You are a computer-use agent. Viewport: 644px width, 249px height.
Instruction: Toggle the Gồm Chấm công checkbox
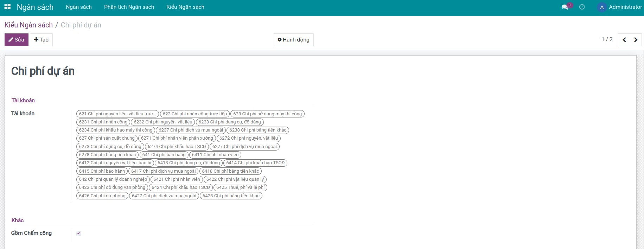(79, 233)
